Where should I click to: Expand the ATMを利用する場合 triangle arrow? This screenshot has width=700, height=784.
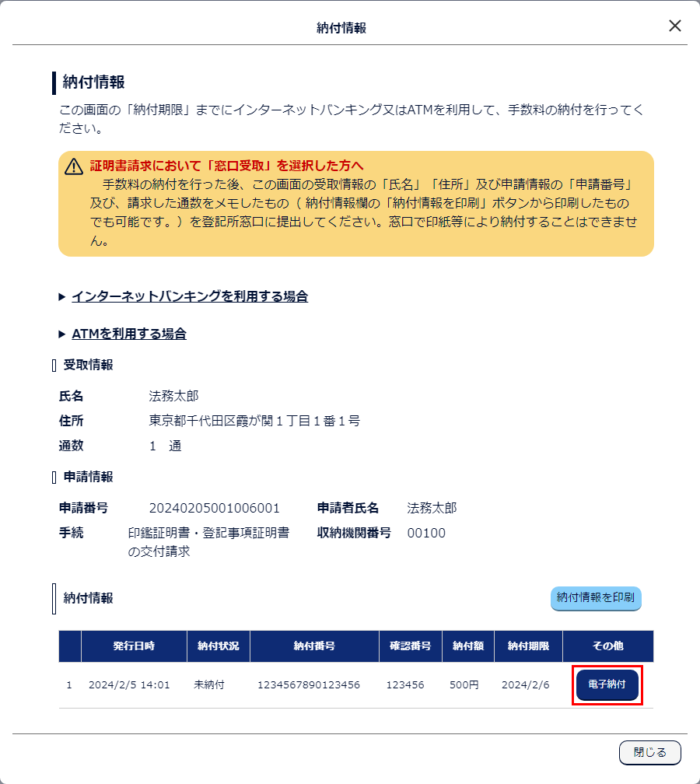pyautogui.click(x=62, y=334)
